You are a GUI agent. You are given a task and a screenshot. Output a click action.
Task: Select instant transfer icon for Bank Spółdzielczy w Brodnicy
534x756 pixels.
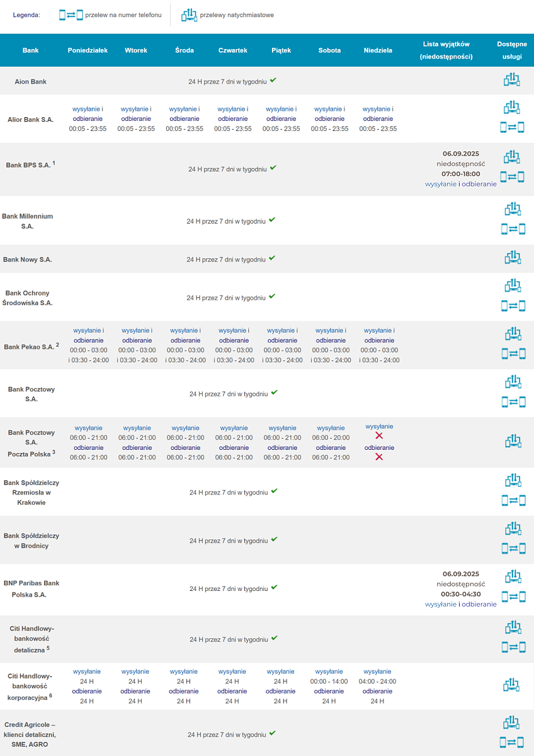513,529
